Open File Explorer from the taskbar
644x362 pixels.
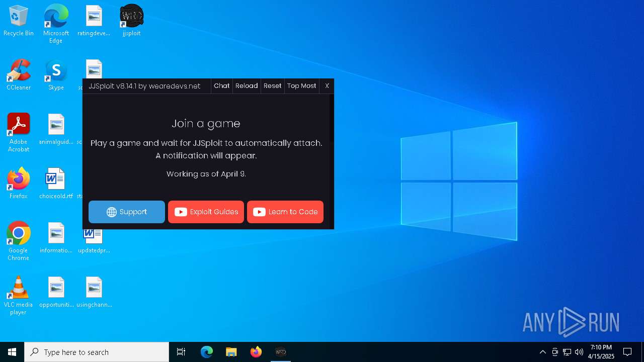pyautogui.click(x=231, y=352)
